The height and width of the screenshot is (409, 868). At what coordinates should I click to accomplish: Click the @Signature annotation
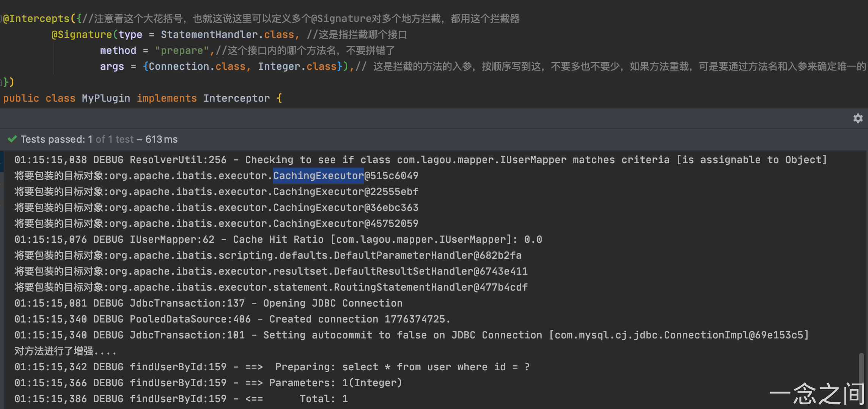point(82,35)
